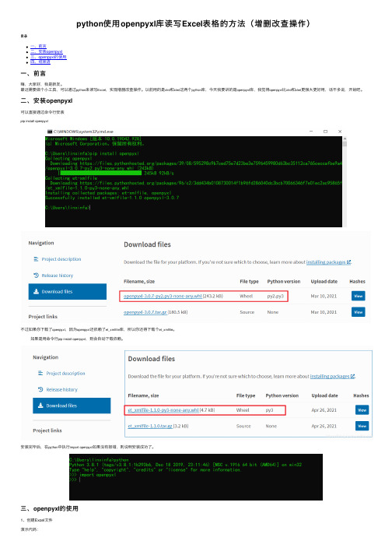Click the green pip download progress bar
This screenshot has height=555, width=392.
pyautogui.click(x=101, y=173)
